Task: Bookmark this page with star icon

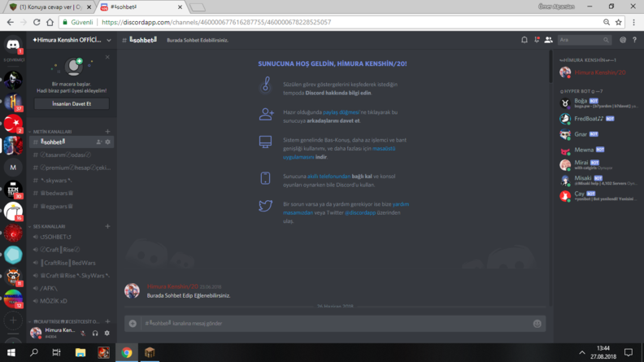Action: point(619,22)
